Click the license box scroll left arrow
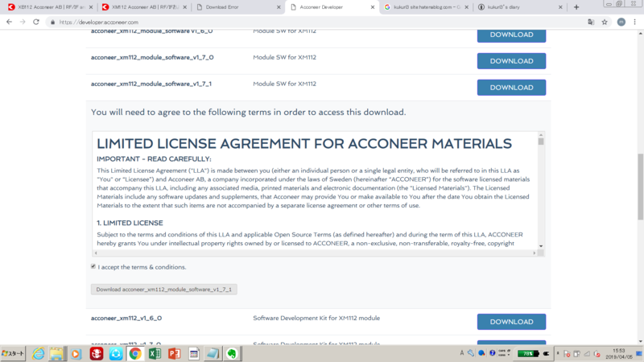The height and width of the screenshot is (362, 644). tap(96, 253)
